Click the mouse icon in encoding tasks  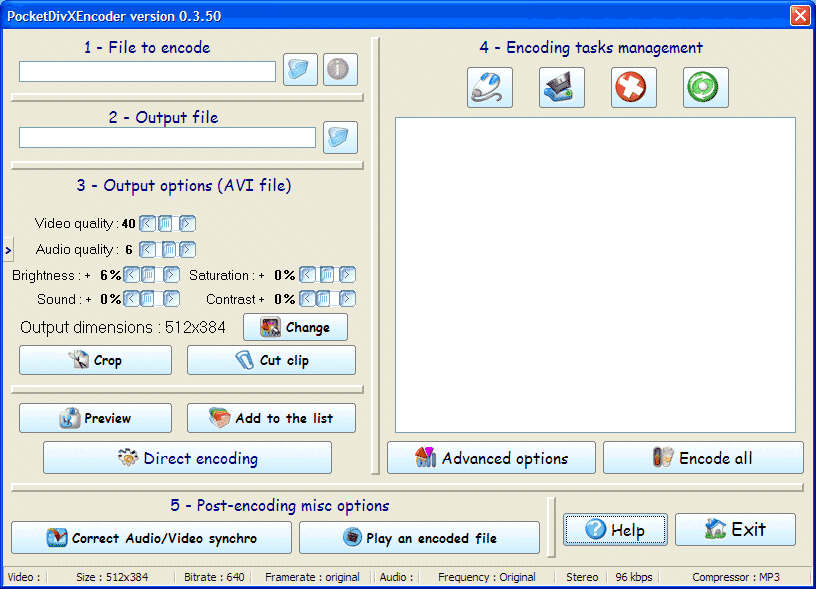click(490, 88)
